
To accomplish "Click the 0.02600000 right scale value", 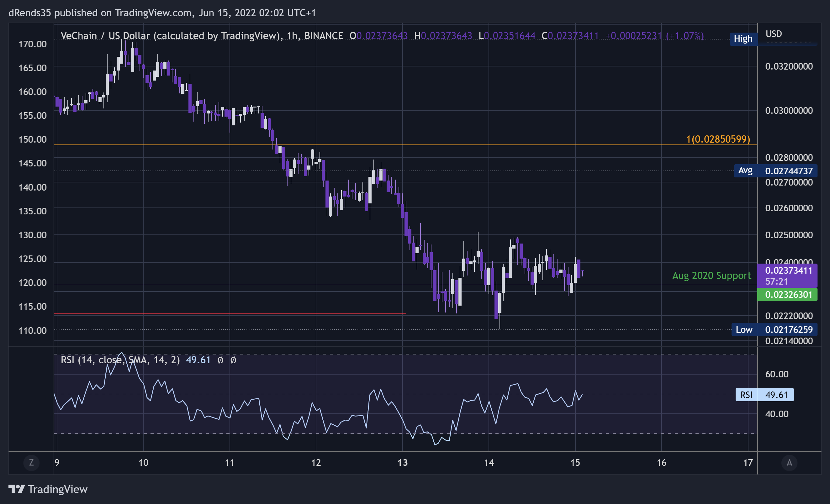I will 789,208.
